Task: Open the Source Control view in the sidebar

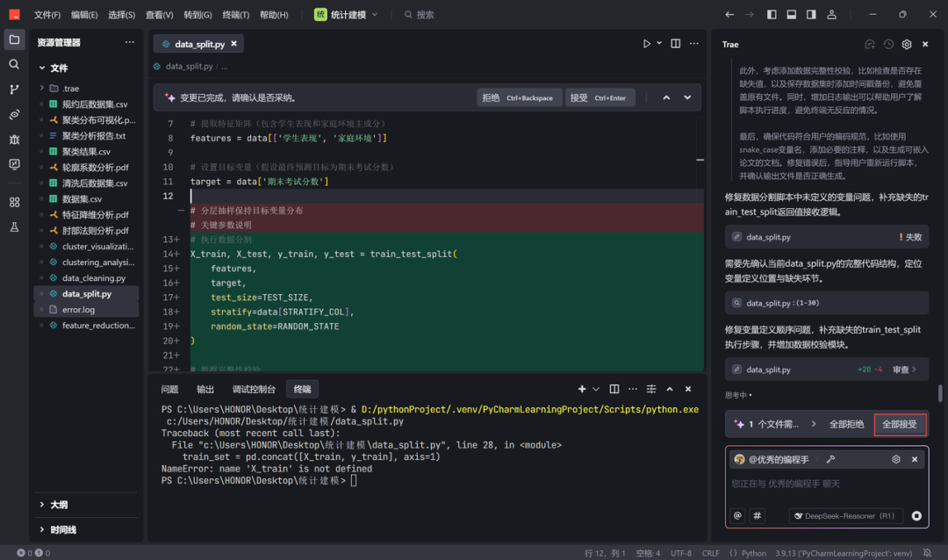Action: tap(14, 90)
